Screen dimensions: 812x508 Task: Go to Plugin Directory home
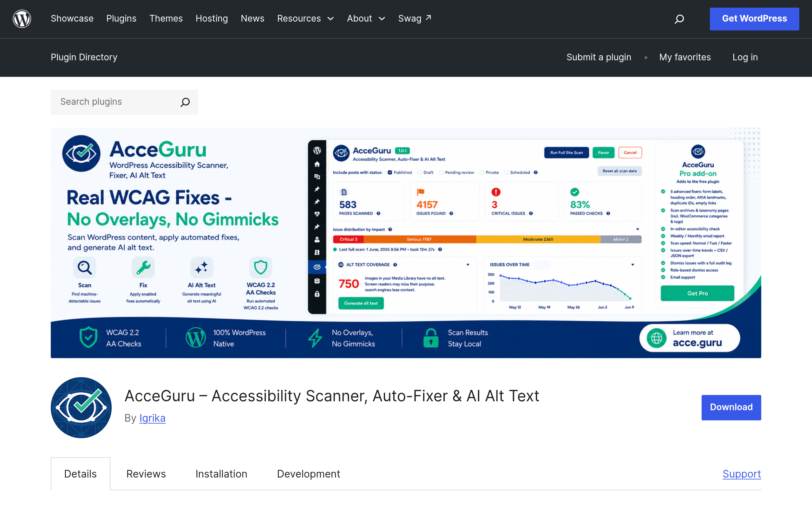tap(84, 57)
